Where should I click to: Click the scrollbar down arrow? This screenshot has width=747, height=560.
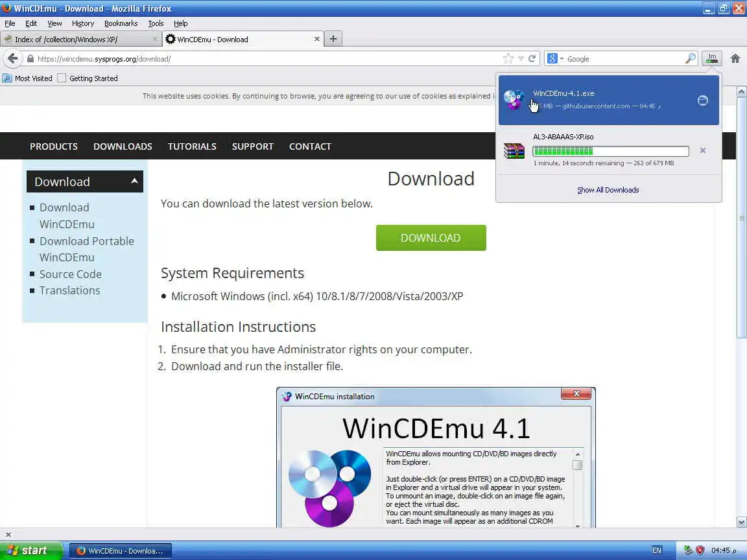741,522
